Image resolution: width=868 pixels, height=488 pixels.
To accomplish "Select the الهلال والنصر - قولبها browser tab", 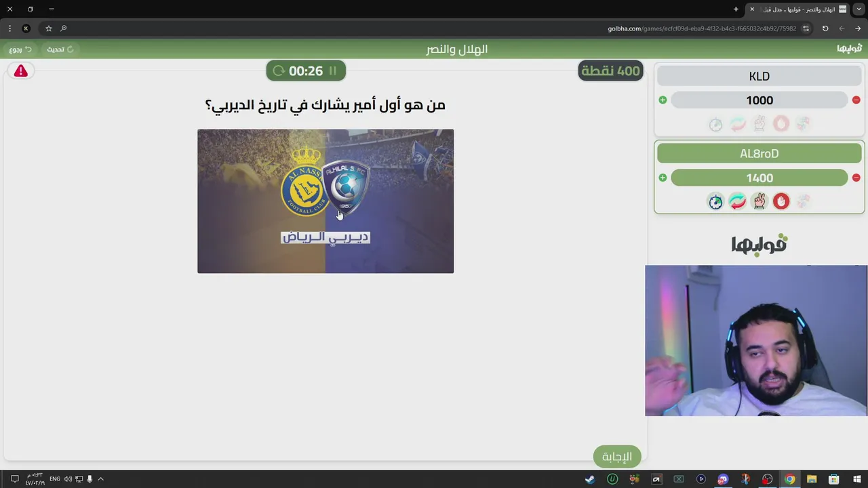I will (x=798, y=9).
